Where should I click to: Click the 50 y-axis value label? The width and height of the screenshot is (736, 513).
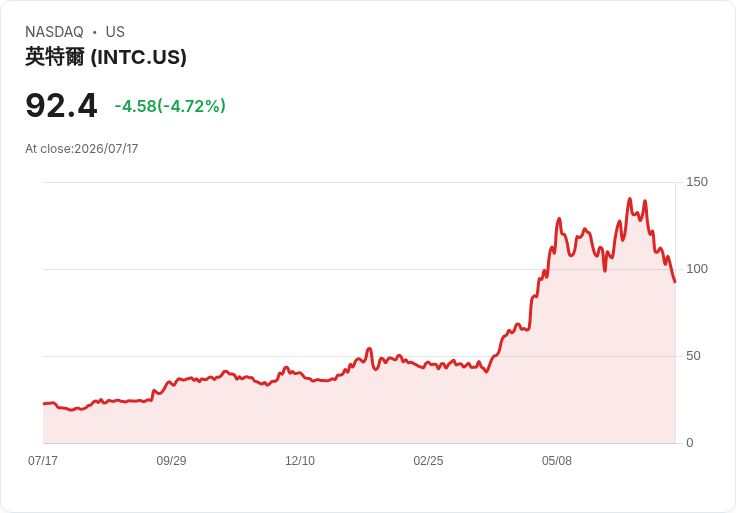point(693,356)
